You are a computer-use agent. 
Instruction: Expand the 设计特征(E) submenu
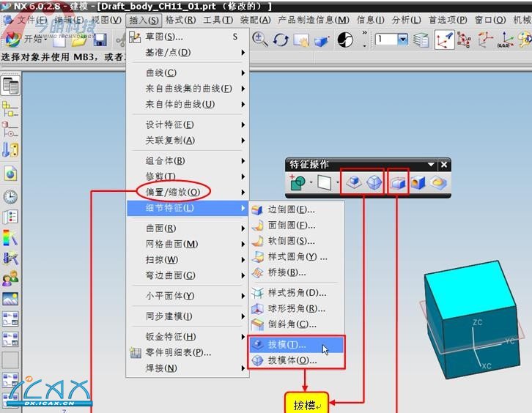(188, 124)
